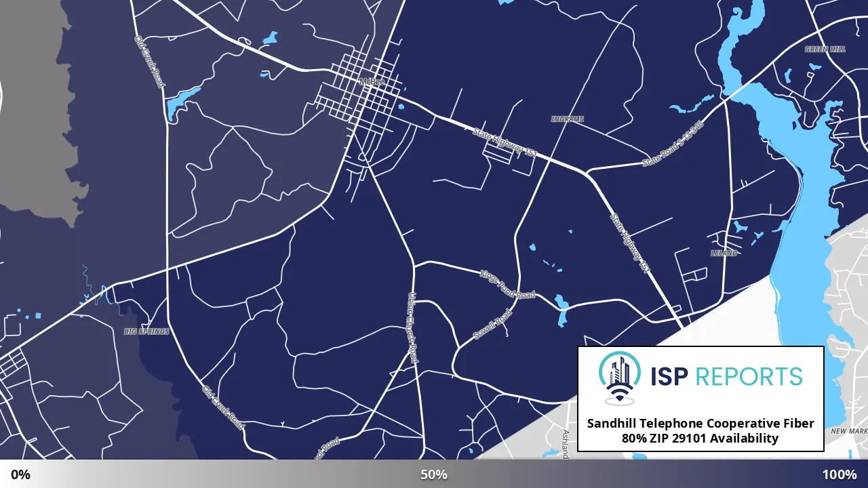
Task: Click the INGRAMS place label
Action: point(568,119)
